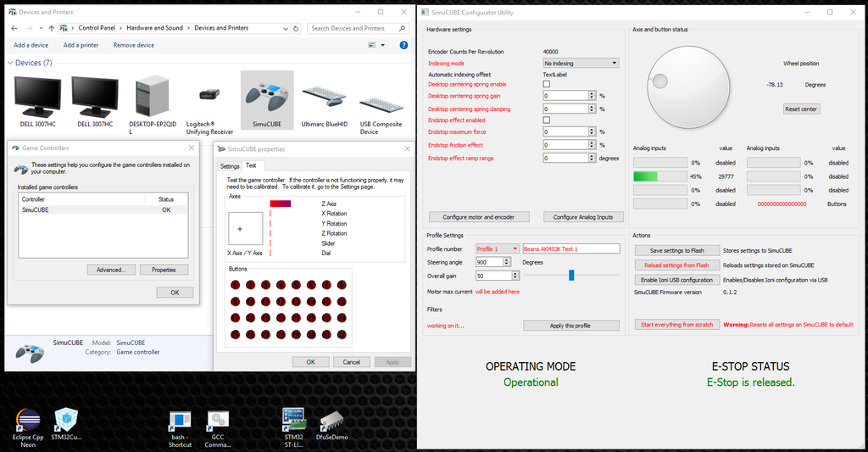
Task: Increase the Overall gain stepper
Action: click(x=515, y=273)
